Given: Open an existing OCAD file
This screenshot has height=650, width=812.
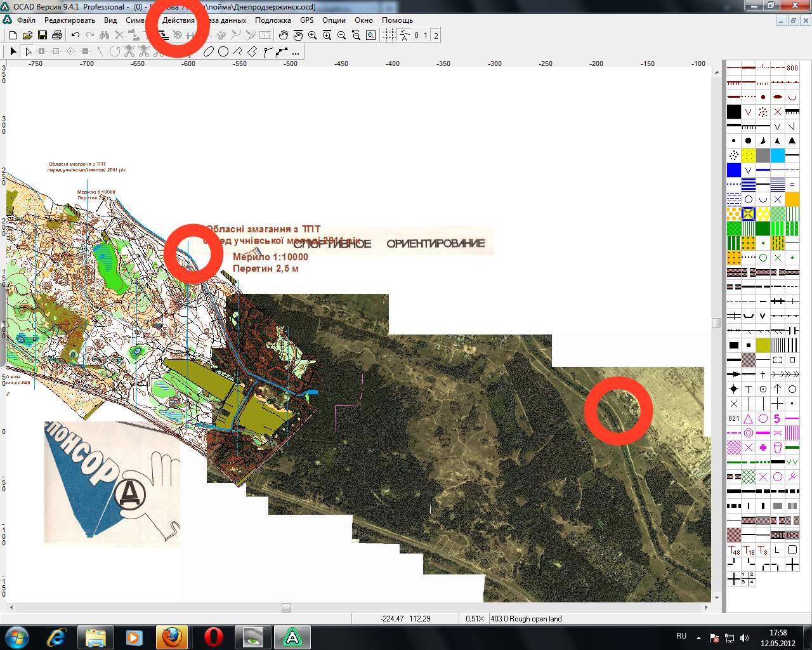Looking at the screenshot, I should click(x=27, y=36).
